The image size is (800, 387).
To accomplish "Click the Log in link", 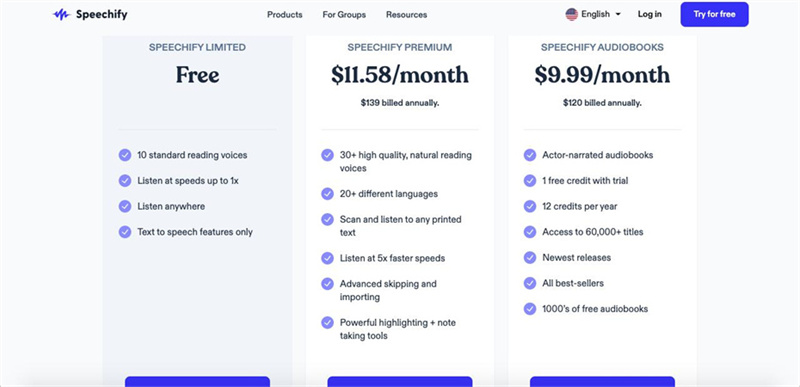I will [649, 14].
